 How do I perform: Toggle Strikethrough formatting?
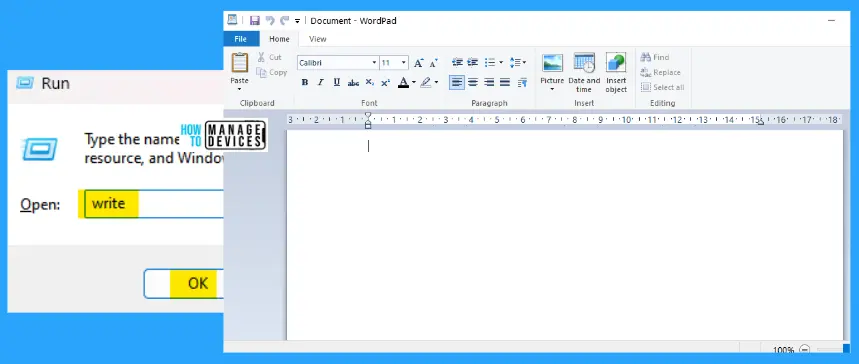(x=353, y=83)
